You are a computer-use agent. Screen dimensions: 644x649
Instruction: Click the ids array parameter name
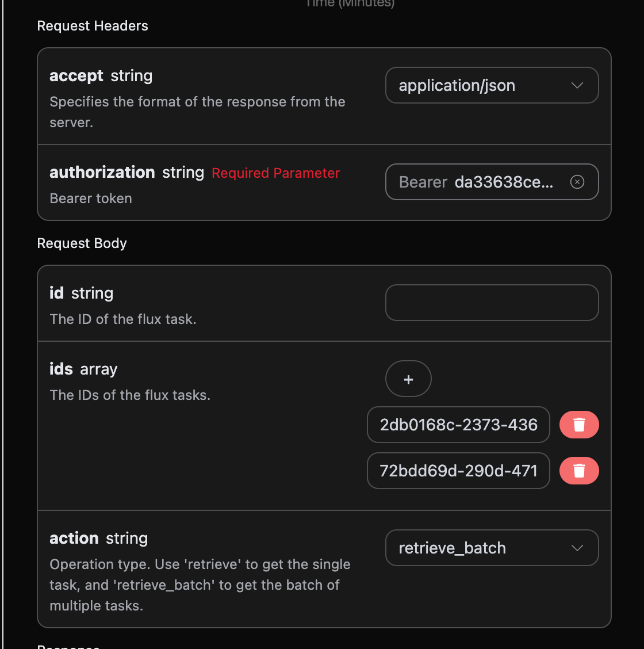(61, 369)
